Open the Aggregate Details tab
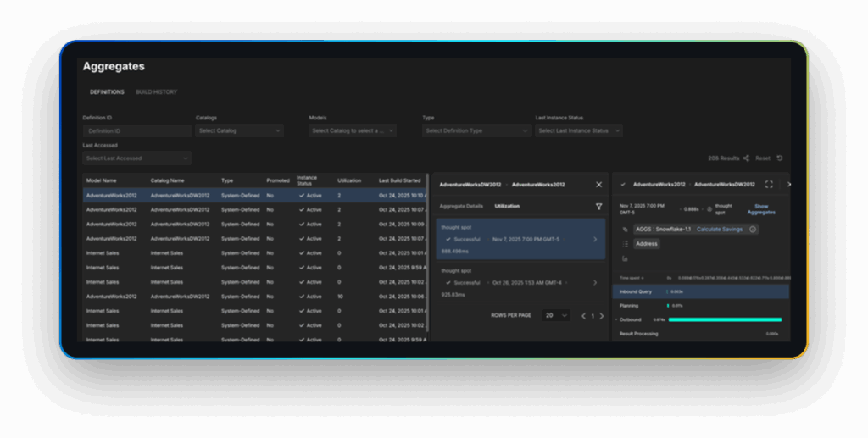868x438 pixels. 461,206
